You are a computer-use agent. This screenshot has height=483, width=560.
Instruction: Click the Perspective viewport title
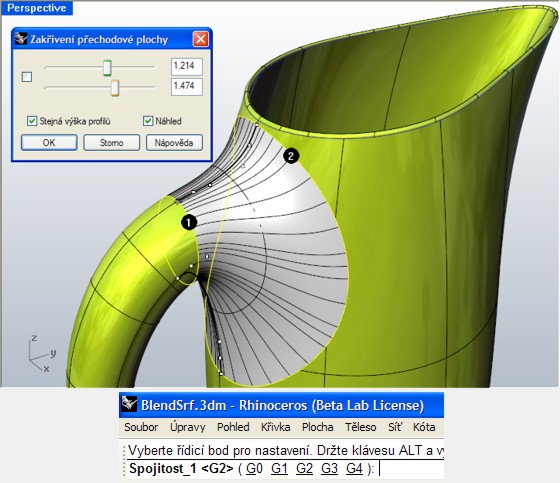click(x=37, y=8)
